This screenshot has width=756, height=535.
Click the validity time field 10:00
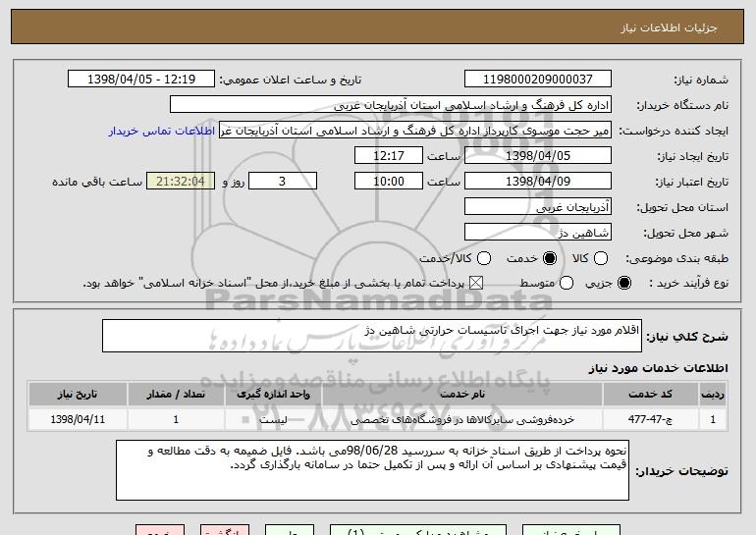pyautogui.click(x=389, y=182)
